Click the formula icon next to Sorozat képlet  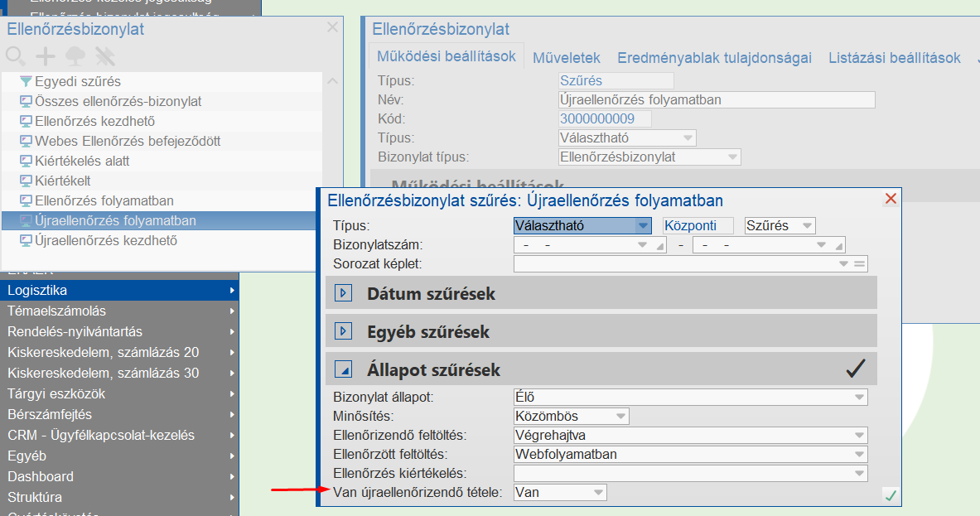coord(860,263)
